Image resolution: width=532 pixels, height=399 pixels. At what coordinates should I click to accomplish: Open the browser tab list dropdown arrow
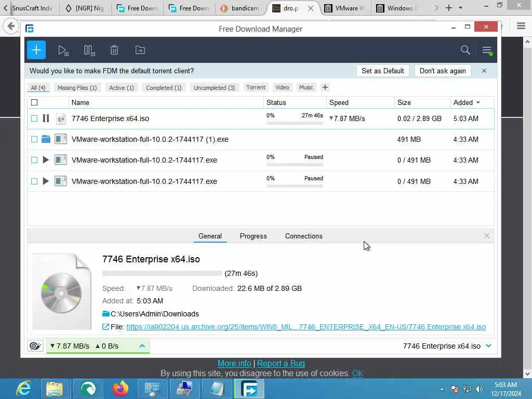460,8
